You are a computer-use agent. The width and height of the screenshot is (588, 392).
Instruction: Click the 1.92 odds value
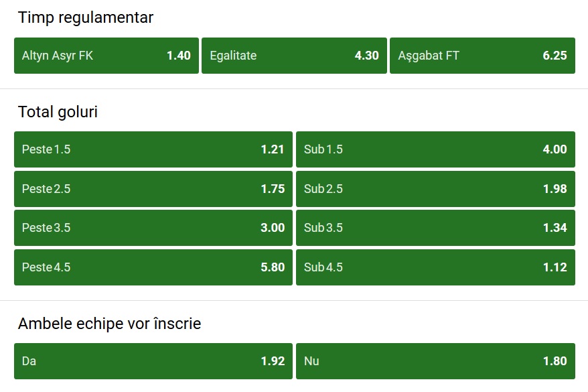point(273,361)
